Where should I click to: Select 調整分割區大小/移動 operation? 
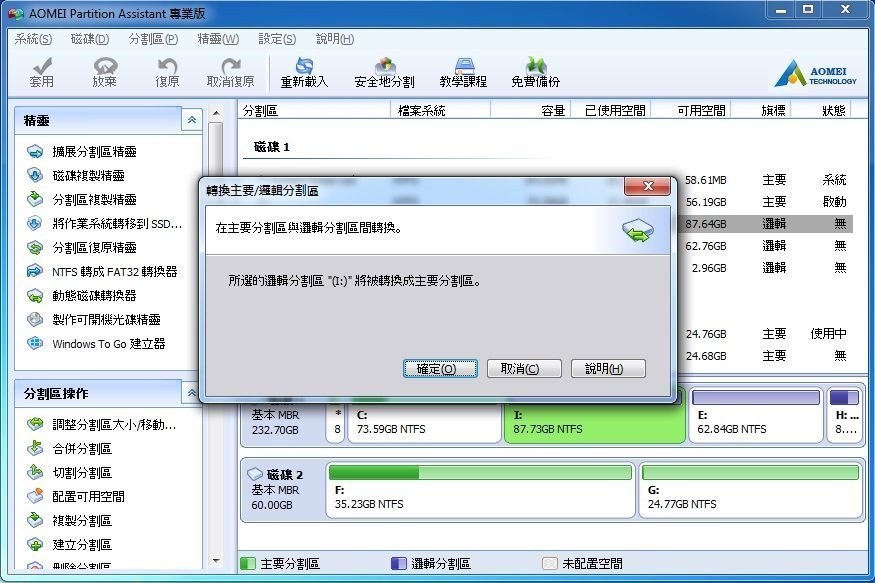tap(102, 425)
